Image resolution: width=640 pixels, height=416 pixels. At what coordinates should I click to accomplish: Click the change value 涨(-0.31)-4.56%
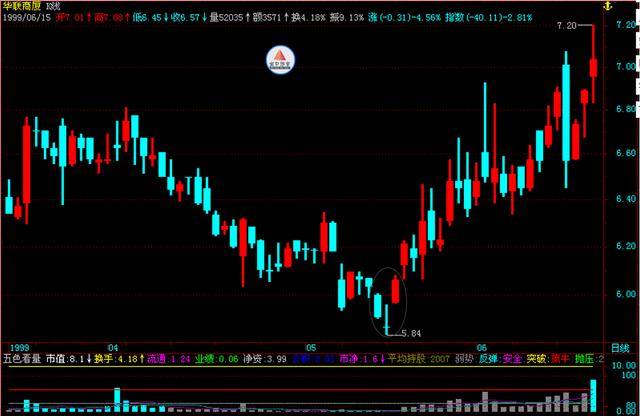[x=404, y=18]
